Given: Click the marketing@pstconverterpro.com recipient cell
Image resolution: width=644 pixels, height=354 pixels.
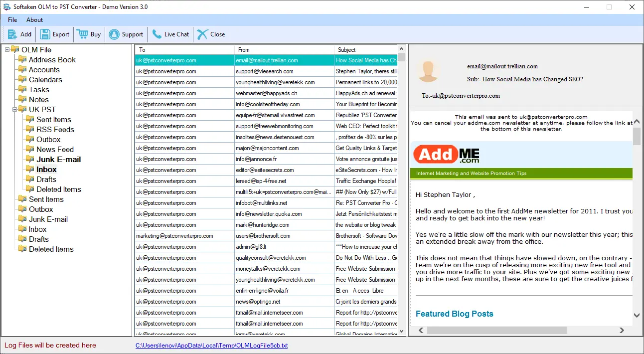Looking at the screenshot, I should click(x=184, y=236).
